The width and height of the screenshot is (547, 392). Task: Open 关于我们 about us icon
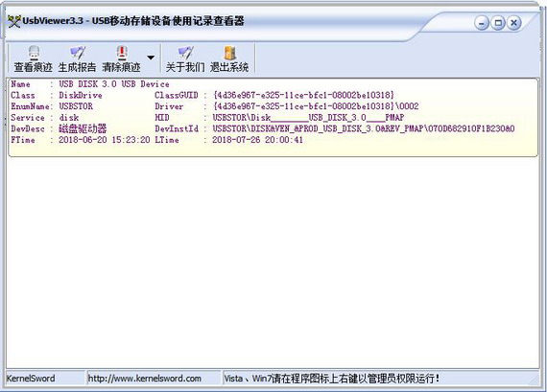(x=185, y=53)
